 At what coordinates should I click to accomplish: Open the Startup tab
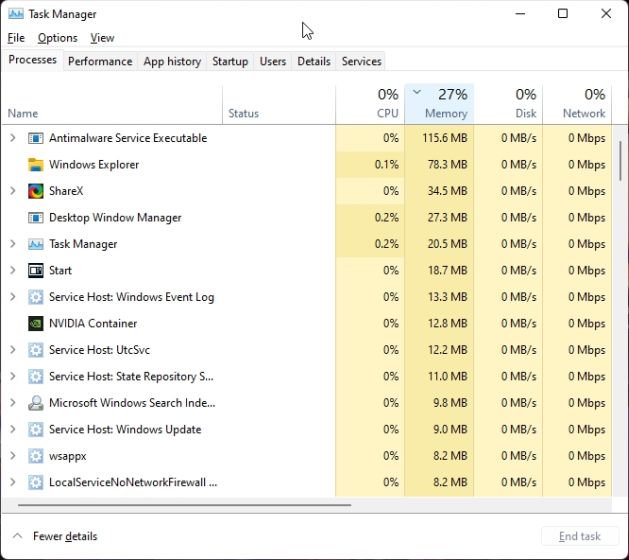click(x=230, y=61)
